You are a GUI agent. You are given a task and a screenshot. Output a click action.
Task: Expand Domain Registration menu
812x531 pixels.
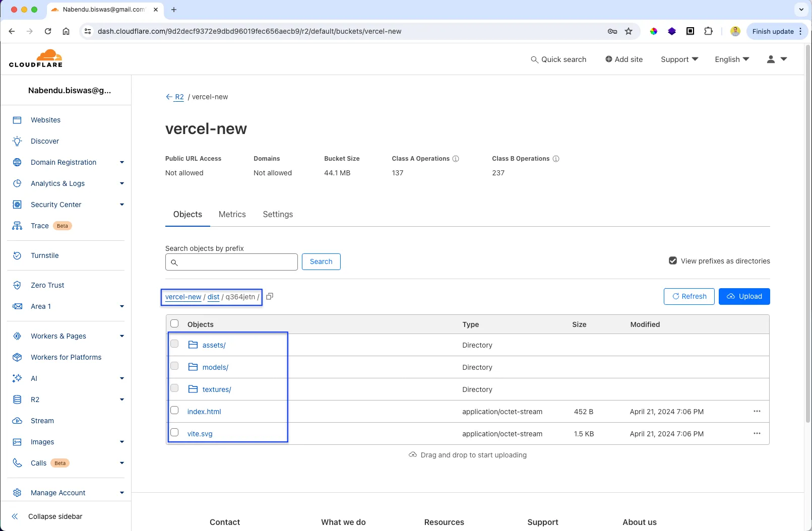(x=122, y=162)
